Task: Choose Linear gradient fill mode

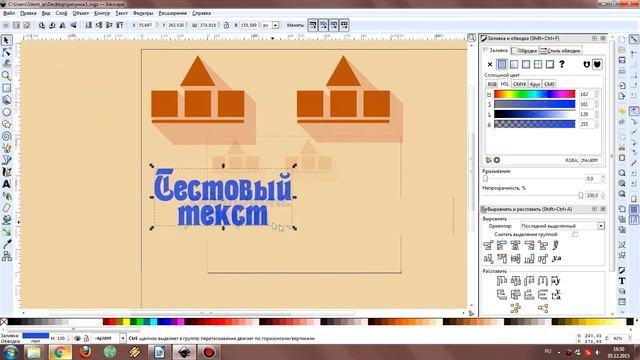Action: coord(514,64)
